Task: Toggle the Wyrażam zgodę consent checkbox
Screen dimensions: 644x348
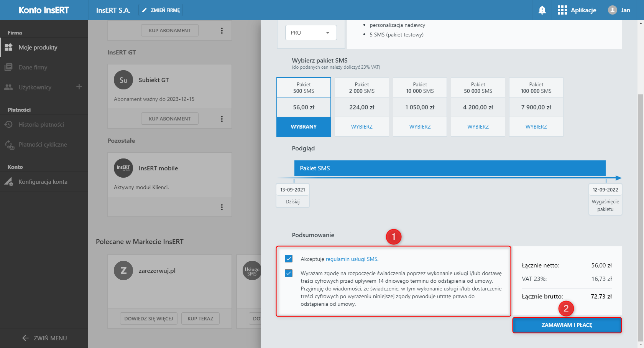Action: tap(289, 273)
